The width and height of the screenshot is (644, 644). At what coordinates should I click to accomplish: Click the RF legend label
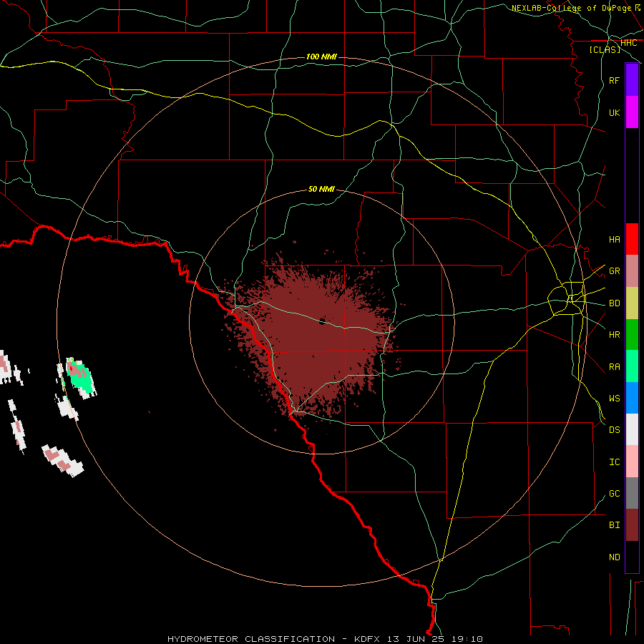point(614,80)
